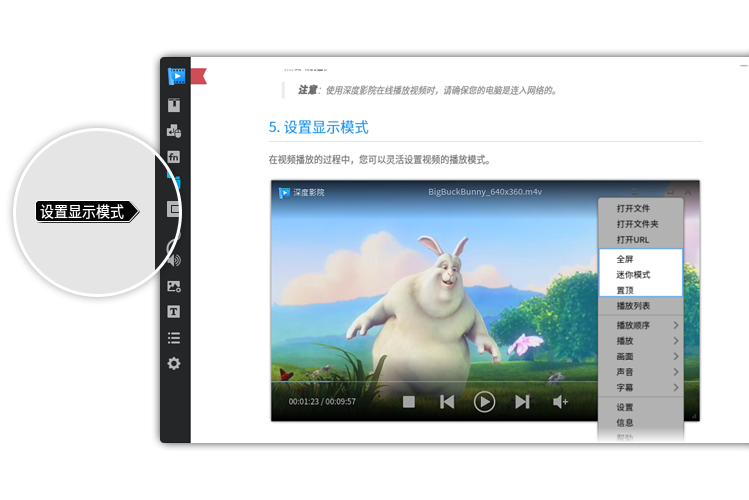The height and width of the screenshot is (500, 749).
Task: Open the keyboard and mouse section icon
Action: [x=174, y=131]
